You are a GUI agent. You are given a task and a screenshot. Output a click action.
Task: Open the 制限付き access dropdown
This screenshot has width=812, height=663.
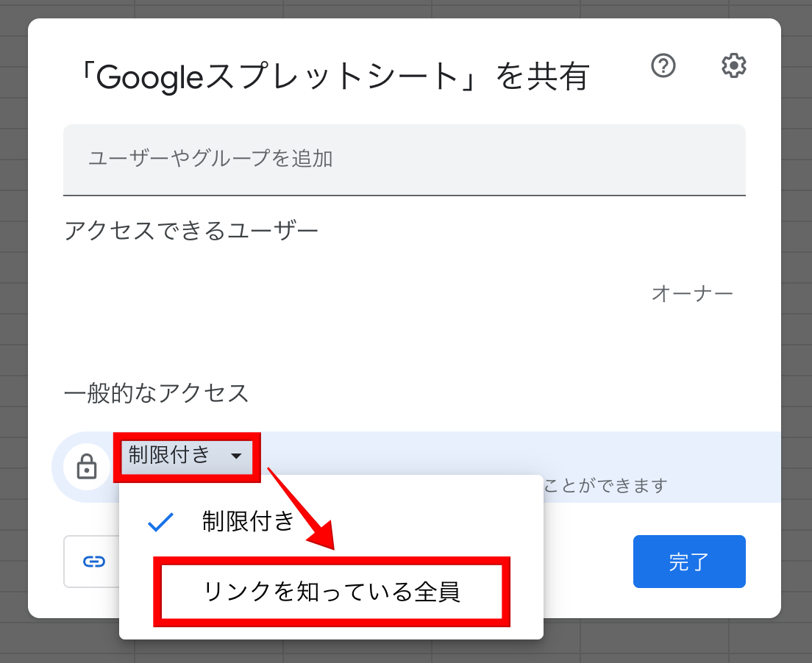186,457
